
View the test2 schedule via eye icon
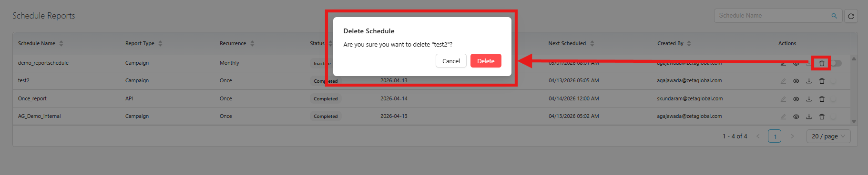[796, 81]
